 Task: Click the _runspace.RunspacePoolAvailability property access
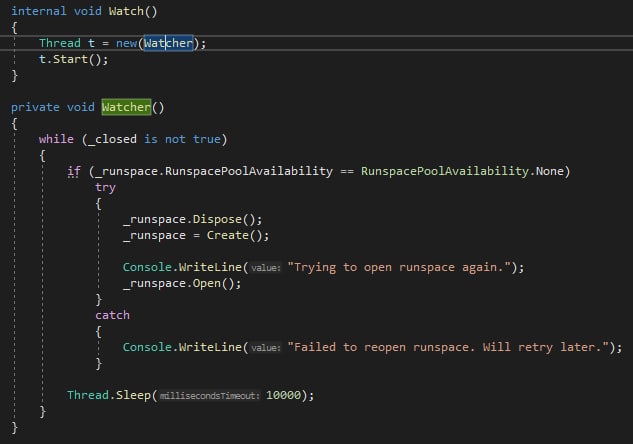click(214, 171)
